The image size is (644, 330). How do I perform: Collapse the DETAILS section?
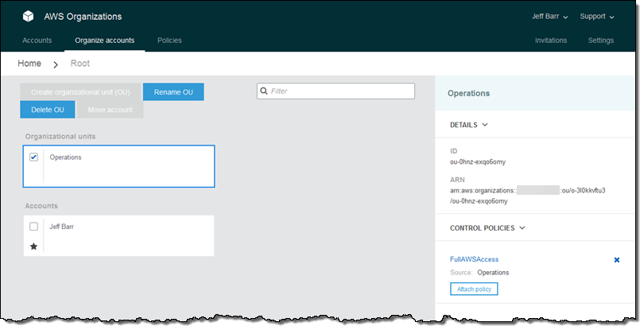pyautogui.click(x=468, y=125)
